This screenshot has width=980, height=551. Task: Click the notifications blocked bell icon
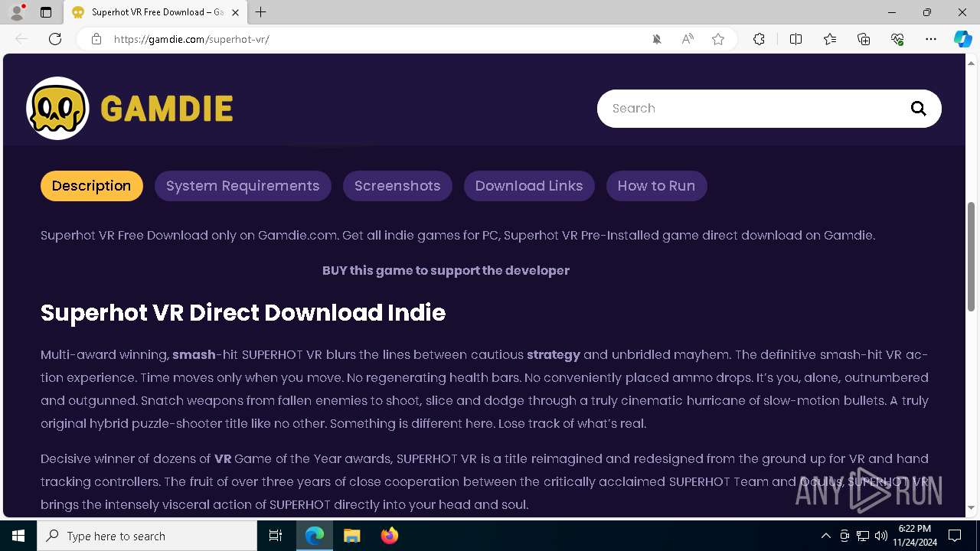[x=657, y=39]
